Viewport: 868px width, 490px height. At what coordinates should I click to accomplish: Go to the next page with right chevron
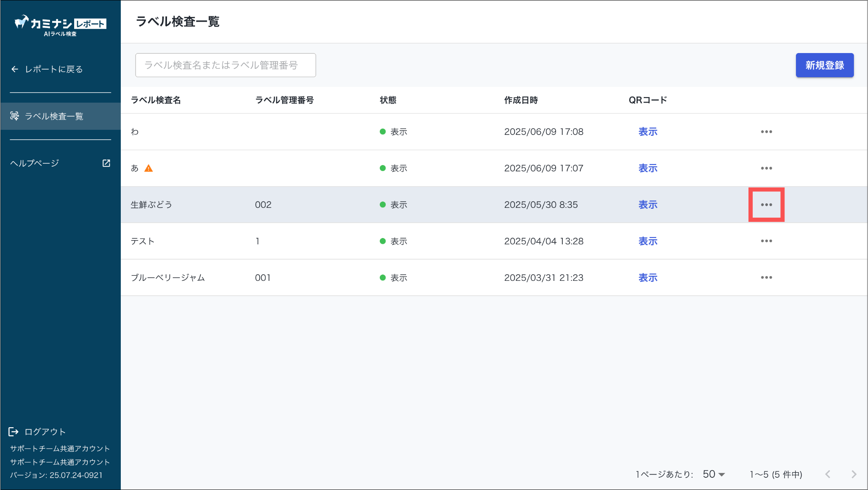pos(854,474)
